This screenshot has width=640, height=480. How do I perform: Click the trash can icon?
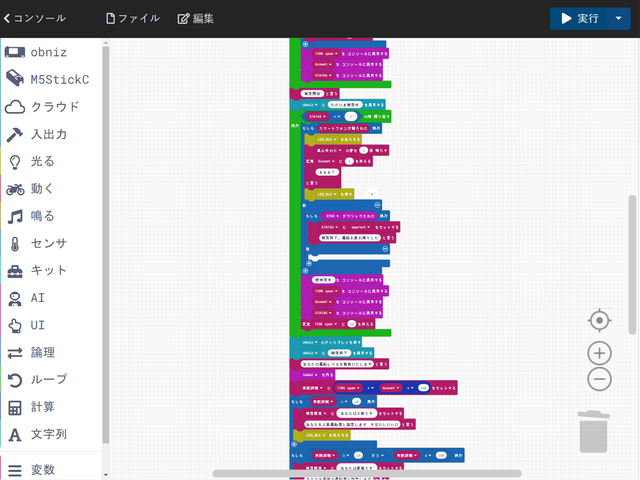tap(593, 432)
